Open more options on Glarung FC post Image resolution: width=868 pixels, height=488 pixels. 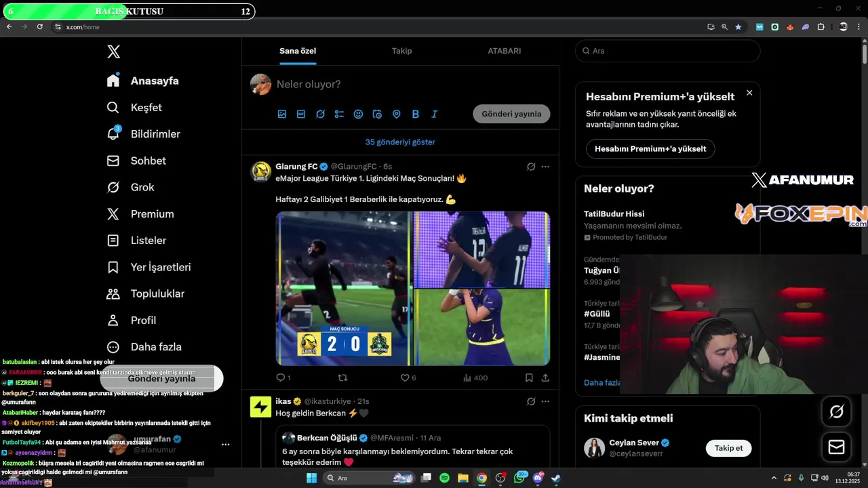pyautogui.click(x=545, y=166)
